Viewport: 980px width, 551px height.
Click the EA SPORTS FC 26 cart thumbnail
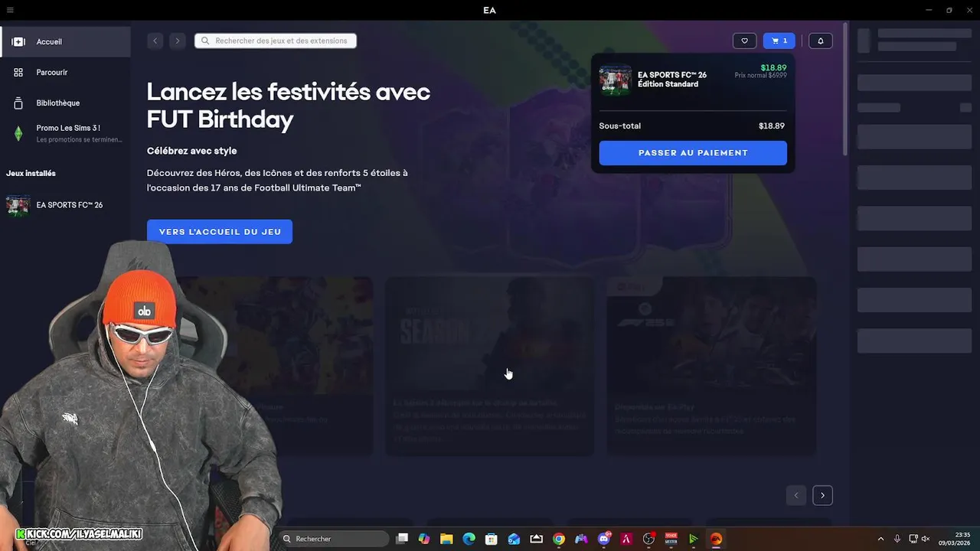tap(615, 80)
